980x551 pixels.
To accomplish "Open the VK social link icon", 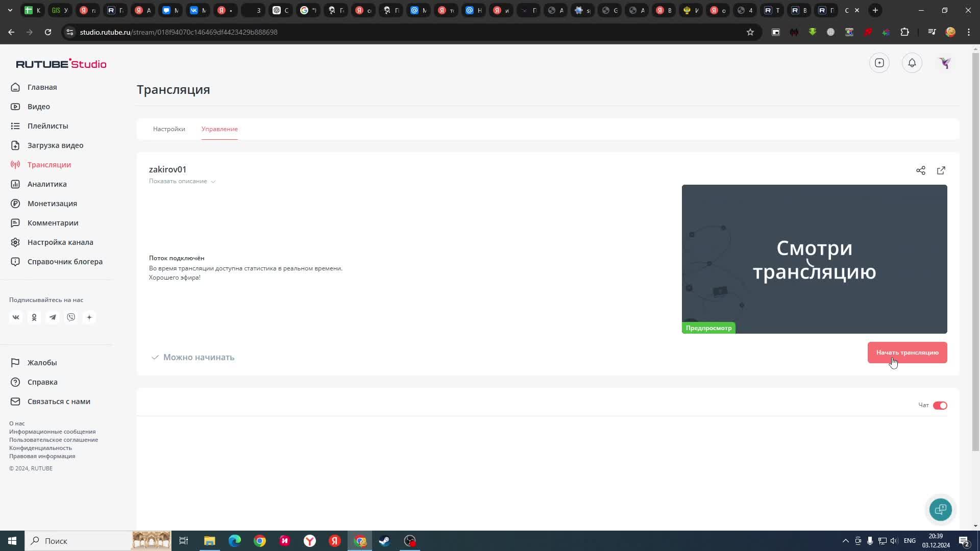I will point(16,317).
